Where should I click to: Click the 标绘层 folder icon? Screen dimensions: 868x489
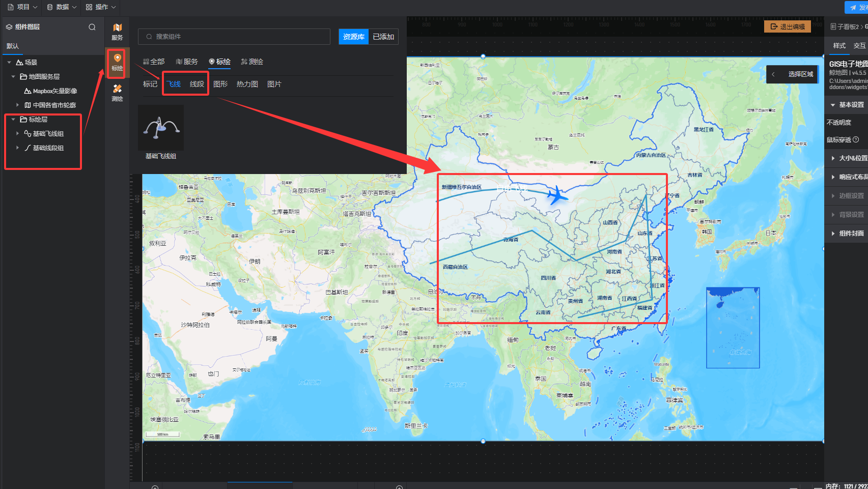click(23, 120)
